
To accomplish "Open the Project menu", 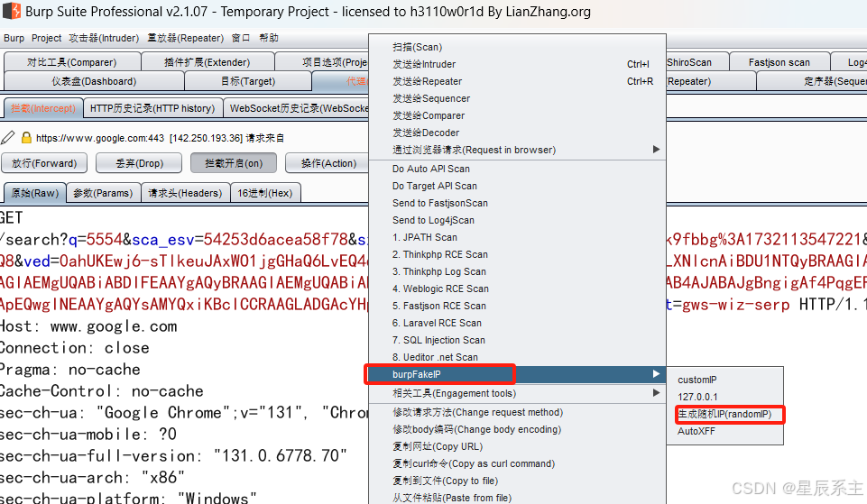I will coord(46,38).
